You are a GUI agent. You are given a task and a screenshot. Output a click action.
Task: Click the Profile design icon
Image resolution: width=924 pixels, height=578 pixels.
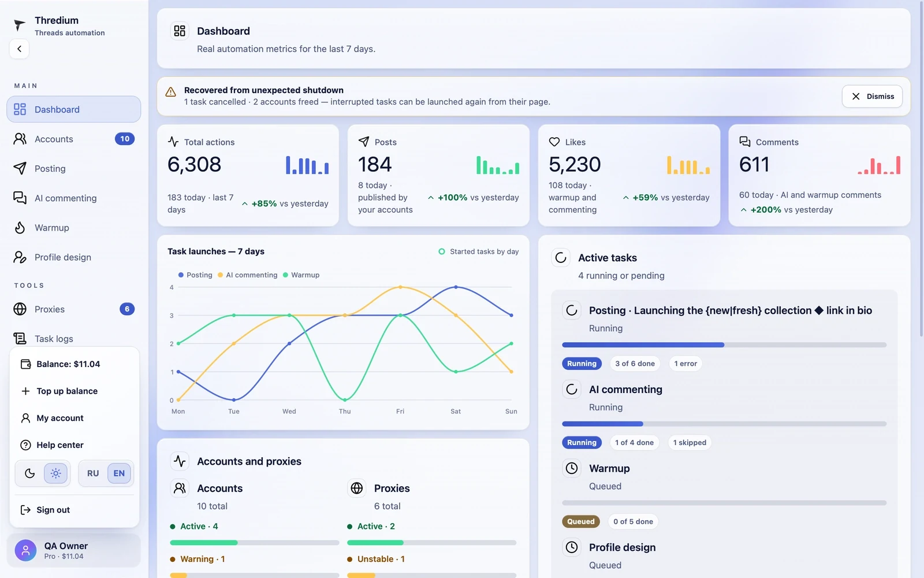pos(20,257)
